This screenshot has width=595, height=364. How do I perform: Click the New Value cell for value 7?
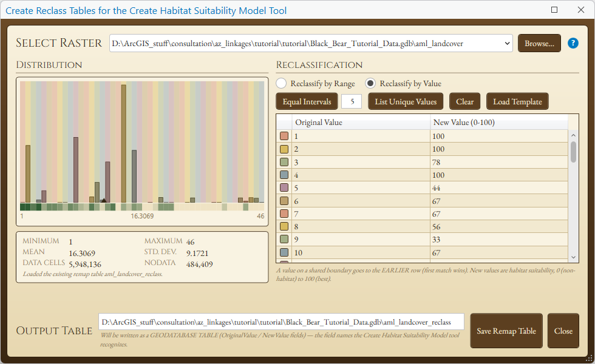coord(499,214)
